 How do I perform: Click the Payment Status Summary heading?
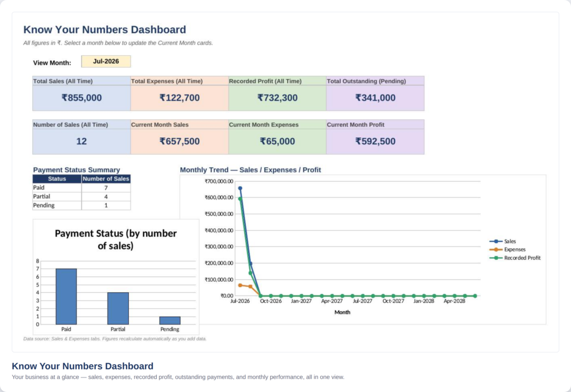point(76,170)
